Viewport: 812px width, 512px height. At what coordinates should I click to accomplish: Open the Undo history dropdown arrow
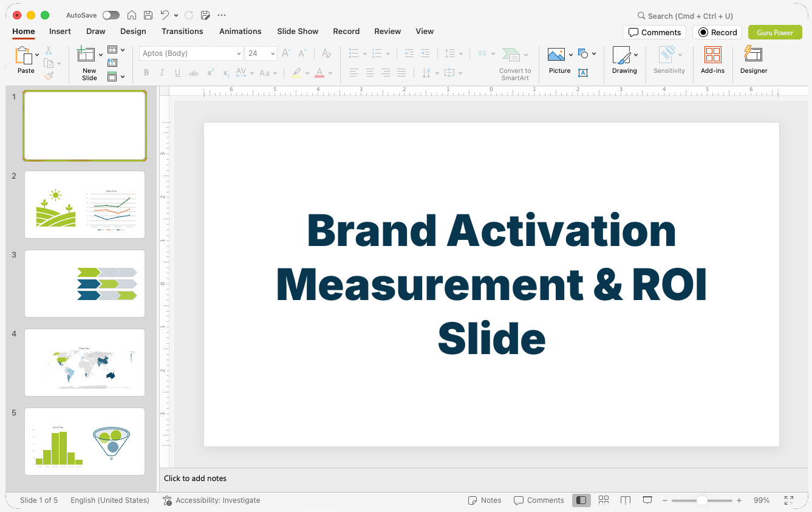[x=176, y=15]
